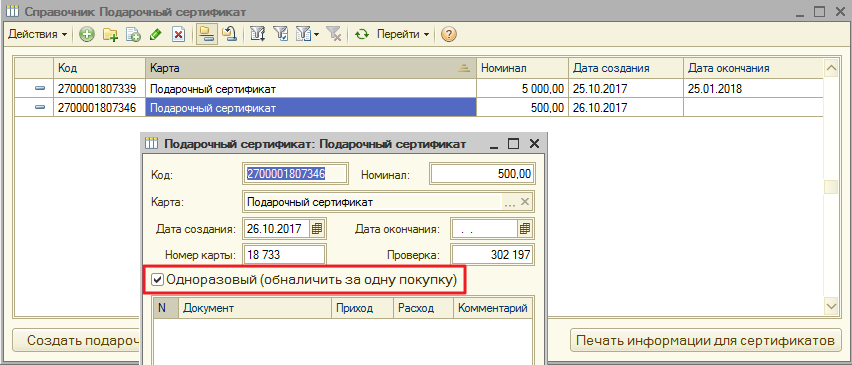This screenshot has width=852, height=365.
Task: Click the 25.01.2018 end date cell
Action: (x=753, y=89)
